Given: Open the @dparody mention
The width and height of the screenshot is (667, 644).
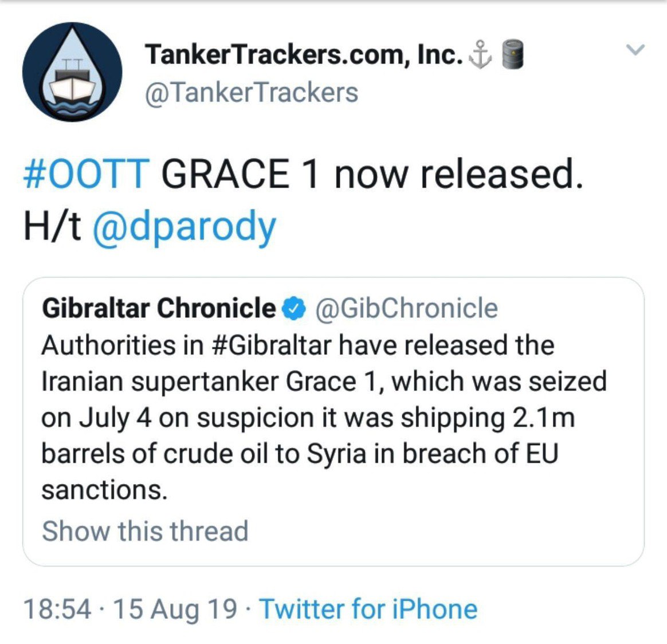Looking at the screenshot, I should point(183,227).
